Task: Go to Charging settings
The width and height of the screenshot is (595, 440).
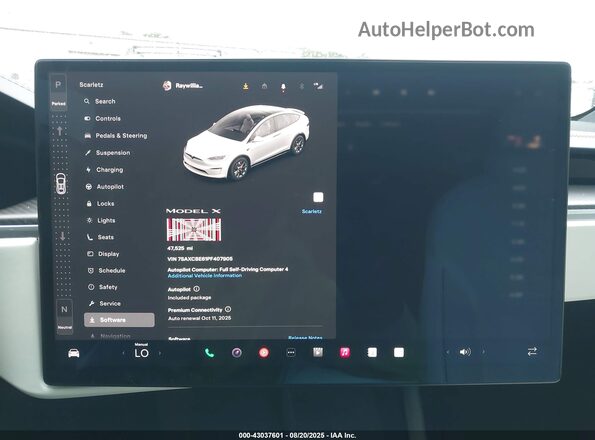Action: click(x=104, y=170)
